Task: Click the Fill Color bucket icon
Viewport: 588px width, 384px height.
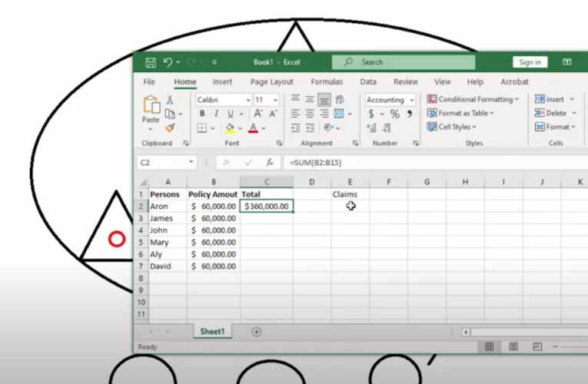Action: point(230,128)
